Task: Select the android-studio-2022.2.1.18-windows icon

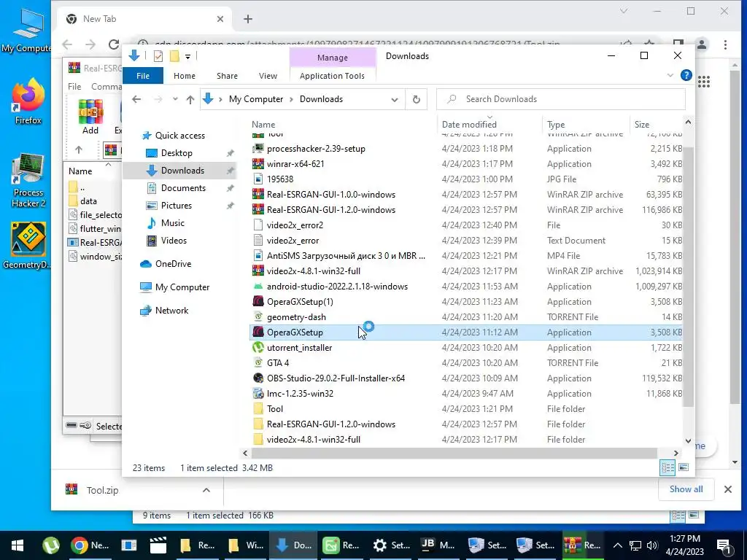Action: [258, 286]
